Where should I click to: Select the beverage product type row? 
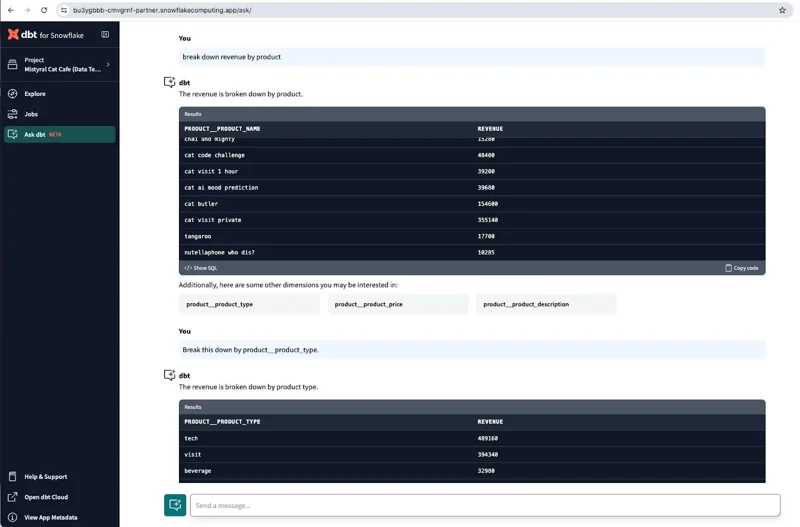(472, 471)
